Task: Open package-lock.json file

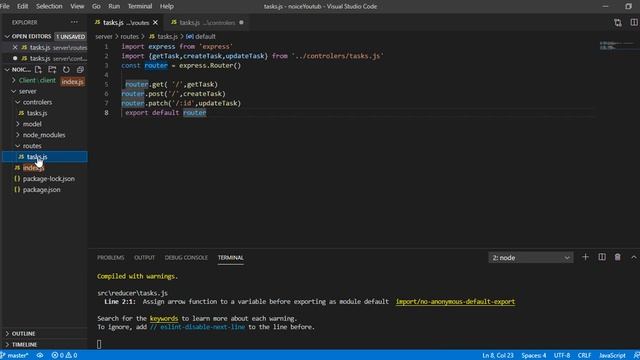Action: click(x=49, y=179)
